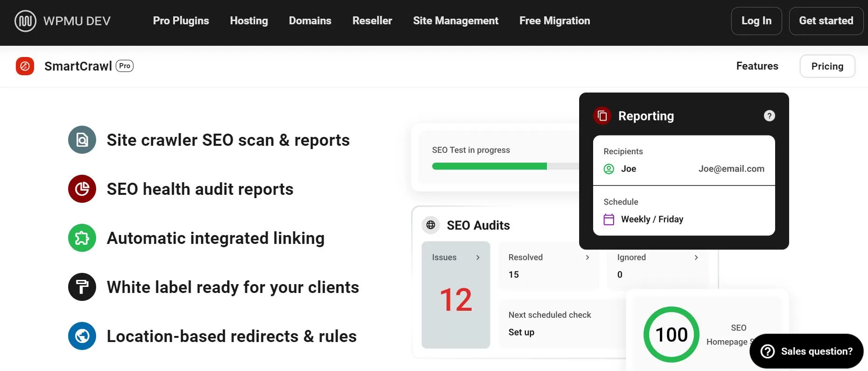Click the Set up text under Next scheduled check
This screenshot has height=371, width=868.
521,332
